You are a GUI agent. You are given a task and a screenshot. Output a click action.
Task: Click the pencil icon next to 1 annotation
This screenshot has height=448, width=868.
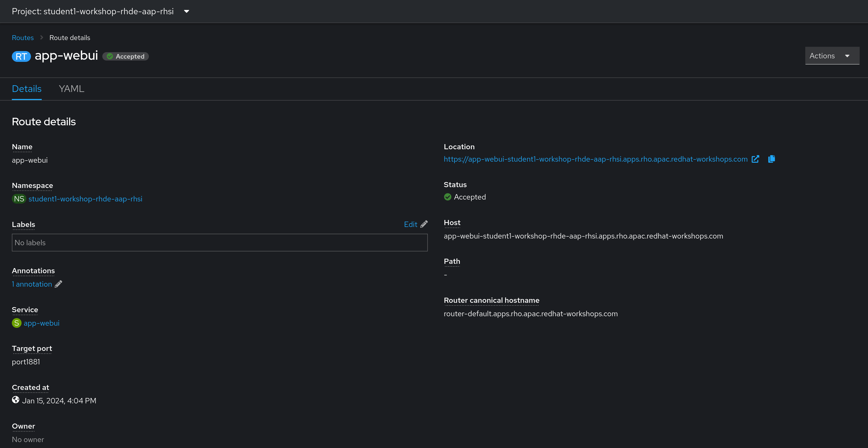coord(58,284)
